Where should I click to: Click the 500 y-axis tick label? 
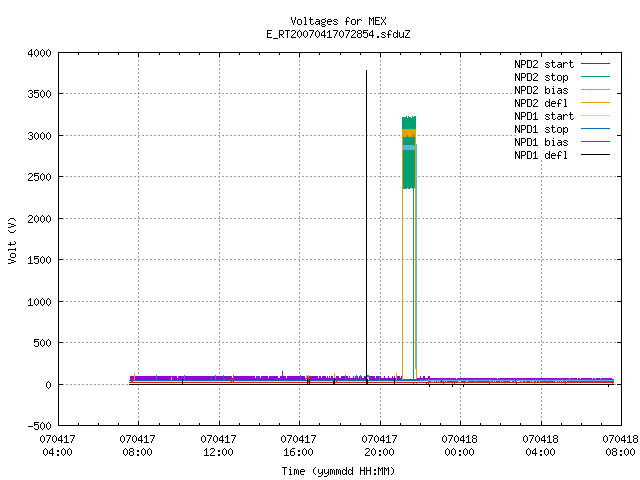click(43, 343)
